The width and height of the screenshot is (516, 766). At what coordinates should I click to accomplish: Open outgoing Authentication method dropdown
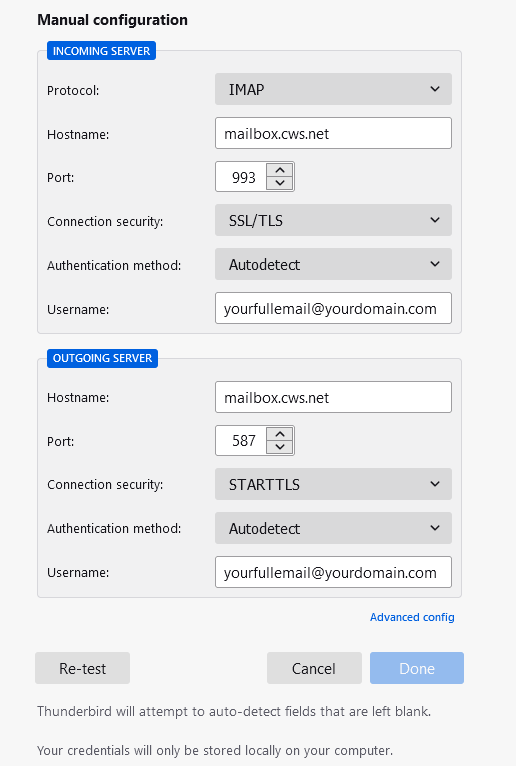pyautogui.click(x=333, y=528)
